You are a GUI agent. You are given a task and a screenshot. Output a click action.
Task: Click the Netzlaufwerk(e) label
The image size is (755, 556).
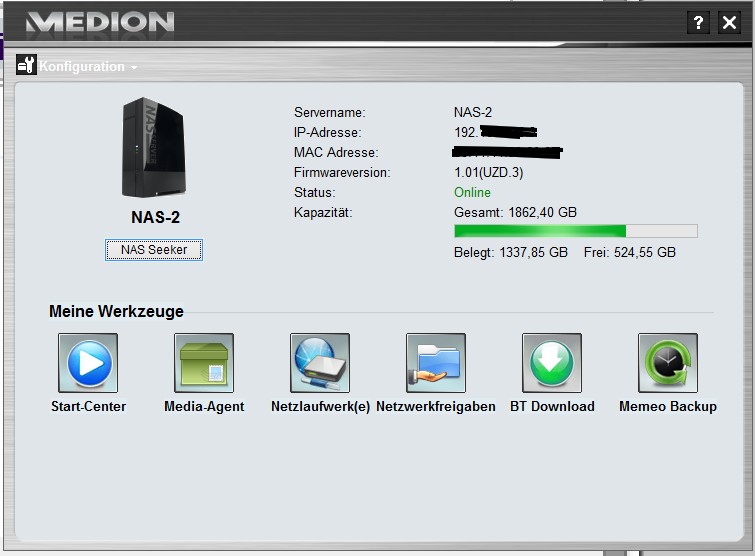(x=320, y=407)
